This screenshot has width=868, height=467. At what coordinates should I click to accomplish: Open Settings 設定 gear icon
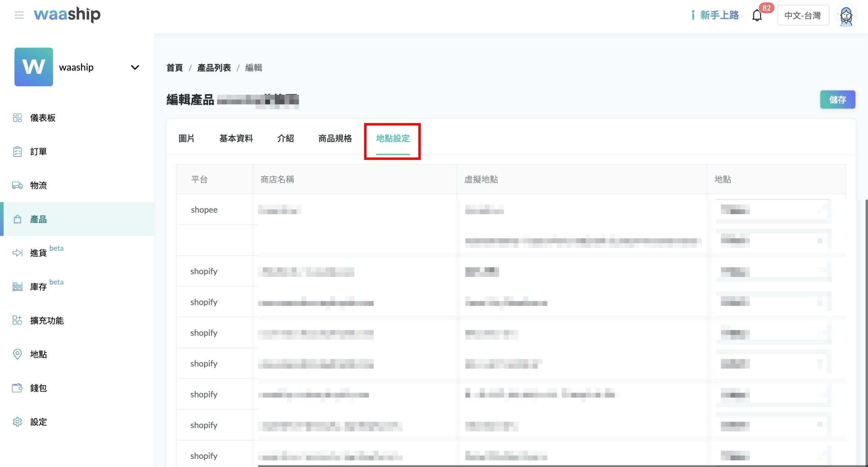[17, 422]
